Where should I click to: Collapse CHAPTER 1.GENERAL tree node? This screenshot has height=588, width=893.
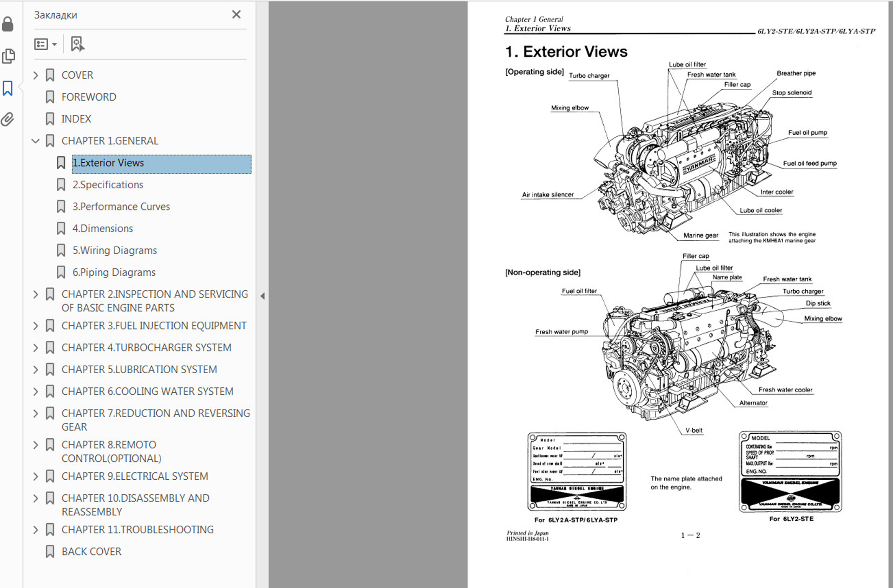coord(36,141)
